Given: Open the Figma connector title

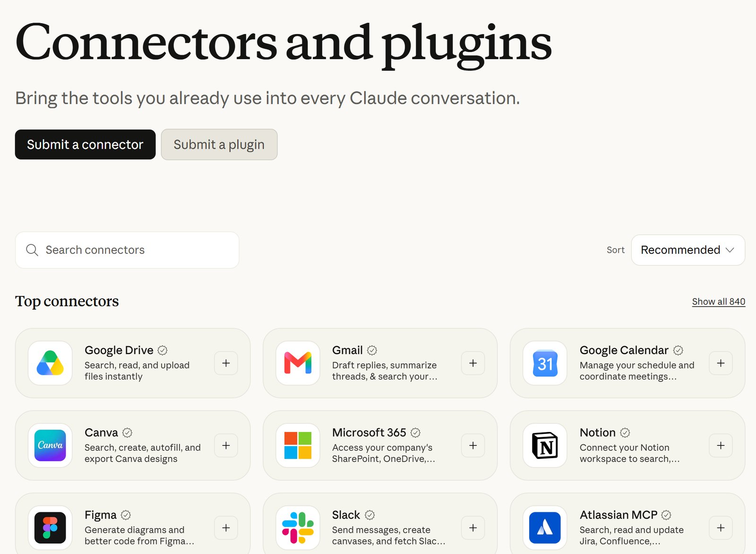Looking at the screenshot, I should coord(101,515).
